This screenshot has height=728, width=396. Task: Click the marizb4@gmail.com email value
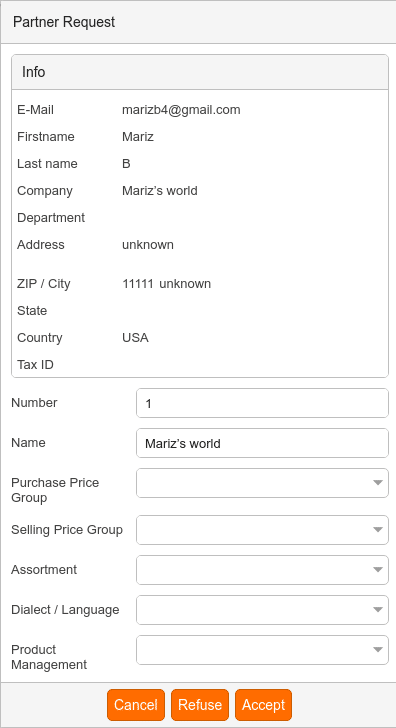[181, 110]
